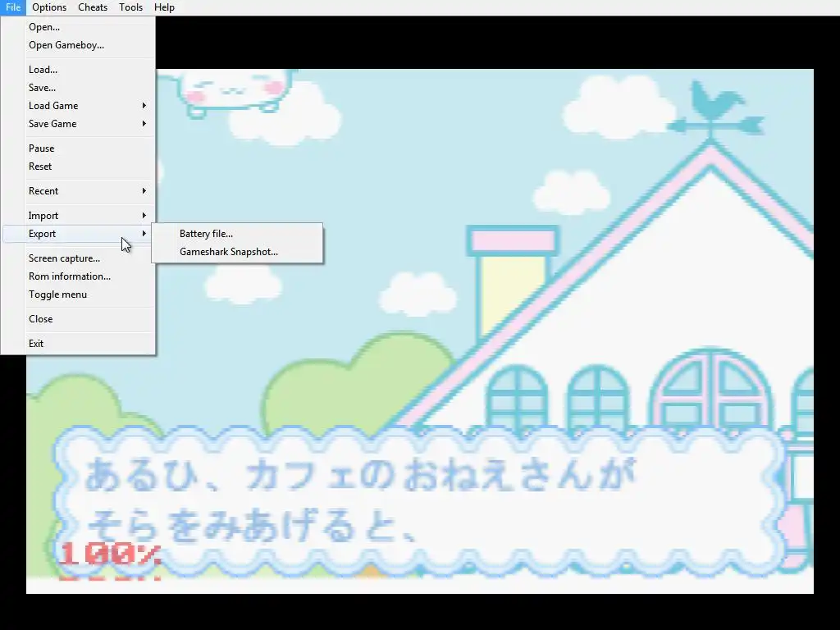This screenshot has width=840, height=630.
Task: Expand the Save Game submenu
Action: tap(78, 124)
